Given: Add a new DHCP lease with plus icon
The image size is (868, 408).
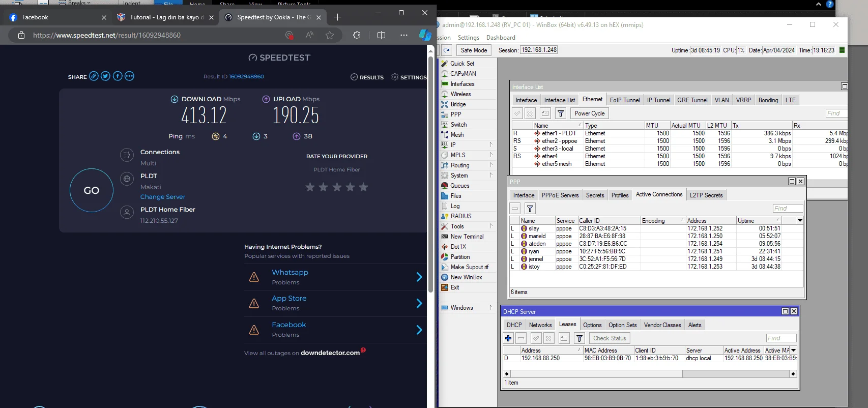Looking at the screenshot, I should 508,338.
